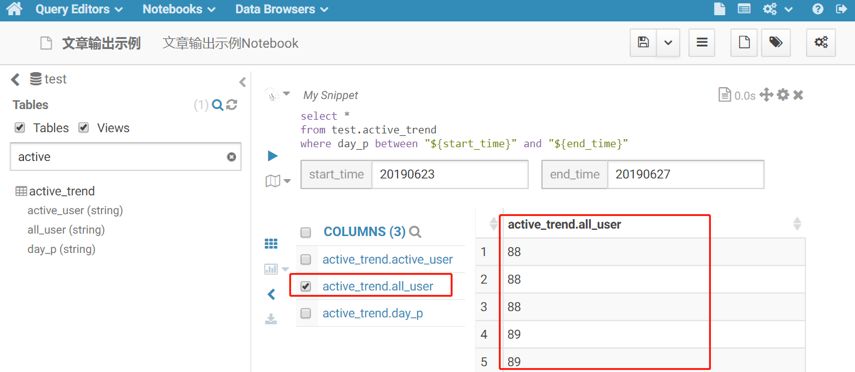Open the tags icon for the notebook
Screen dimensions: 855x372
point(776,43)
